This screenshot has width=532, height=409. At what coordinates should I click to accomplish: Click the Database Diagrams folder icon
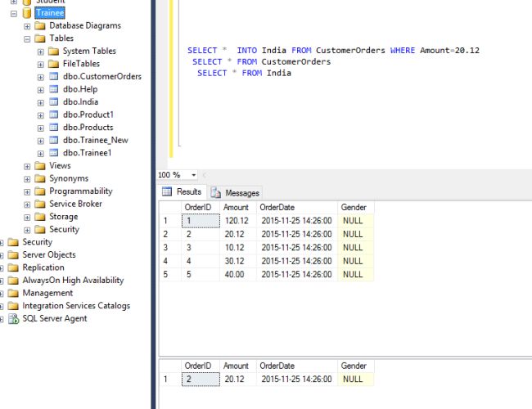pyautogui.click(x=40, y=26)
